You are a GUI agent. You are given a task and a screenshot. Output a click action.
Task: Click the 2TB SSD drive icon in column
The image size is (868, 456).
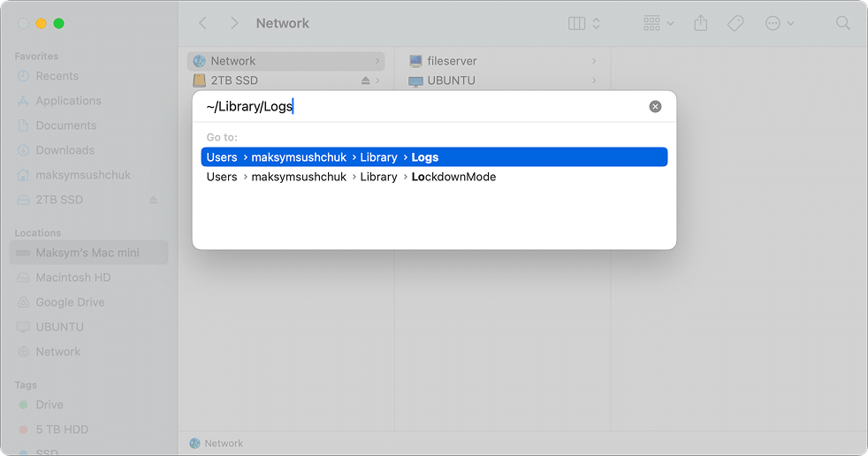point(199,80)
